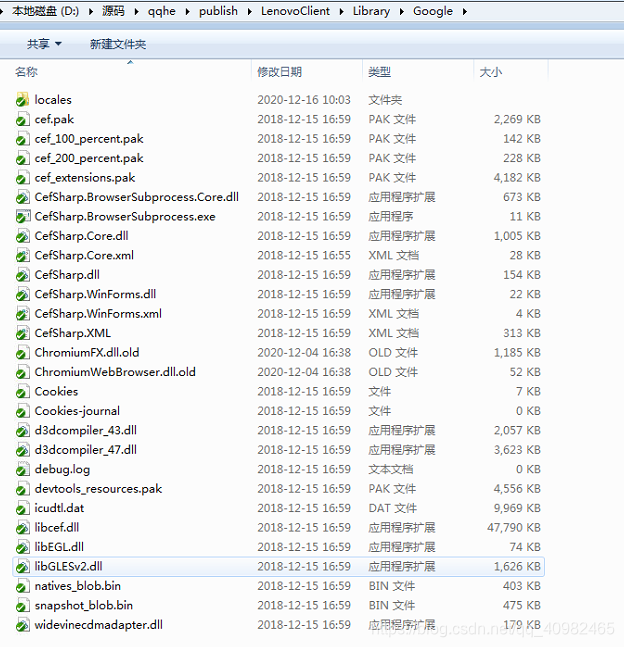Screen dimensions: 624x647
Task: Select folder name locales
Action: [x=53, y=100]
